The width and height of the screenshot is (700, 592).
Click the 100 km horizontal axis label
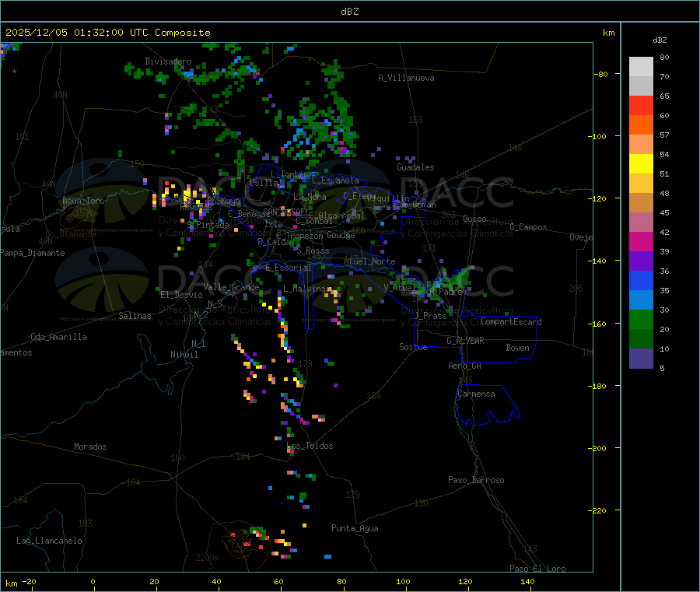click(x=403, y=581)
